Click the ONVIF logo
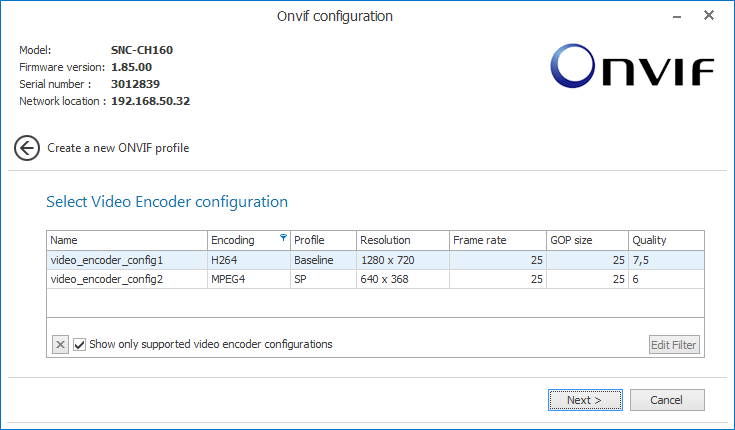 point(631,69)
